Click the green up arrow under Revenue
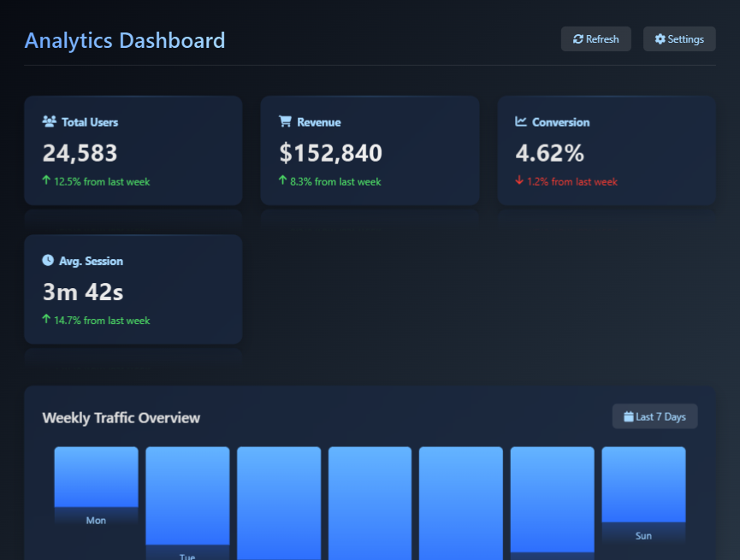The image size is (740, 560). coord(282,180)
